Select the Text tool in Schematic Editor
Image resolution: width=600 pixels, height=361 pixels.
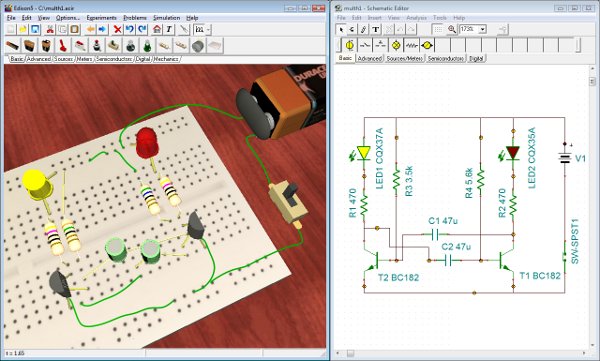(375, 29)
